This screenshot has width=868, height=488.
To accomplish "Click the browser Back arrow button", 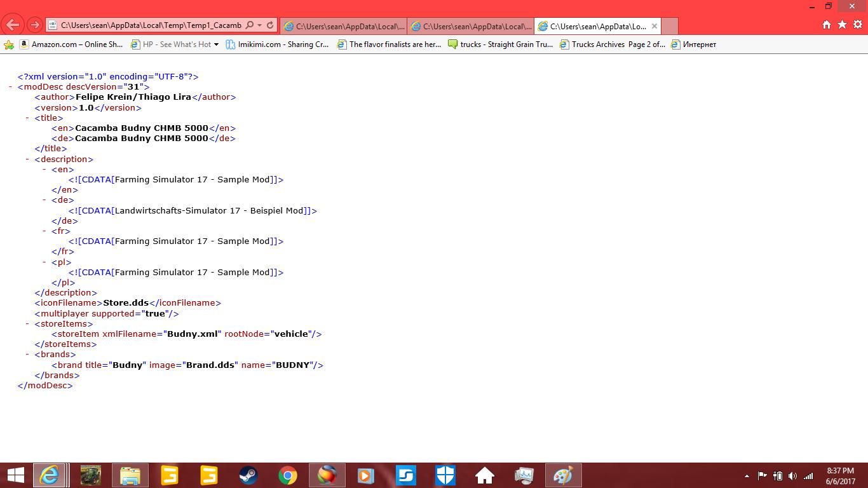I will tap(13, 25).
